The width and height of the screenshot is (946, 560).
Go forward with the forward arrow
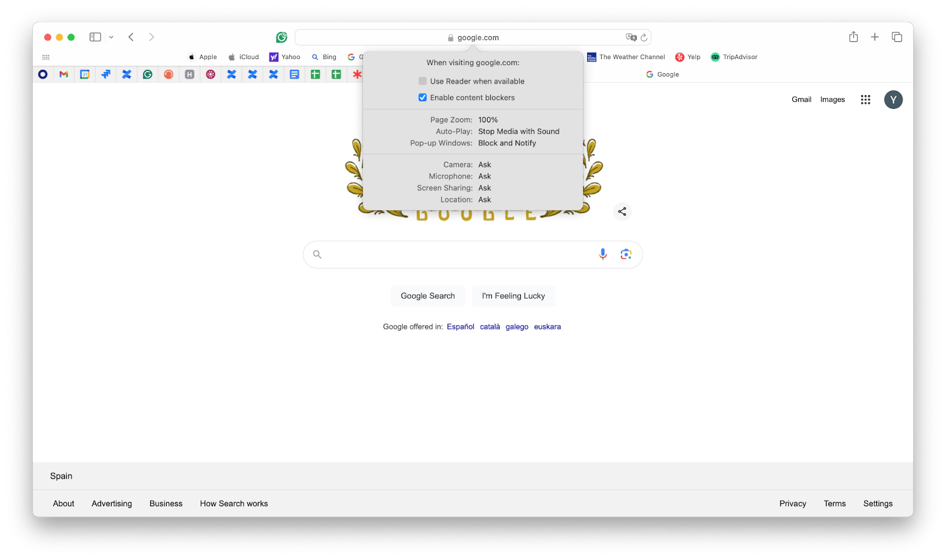point(151,37)
